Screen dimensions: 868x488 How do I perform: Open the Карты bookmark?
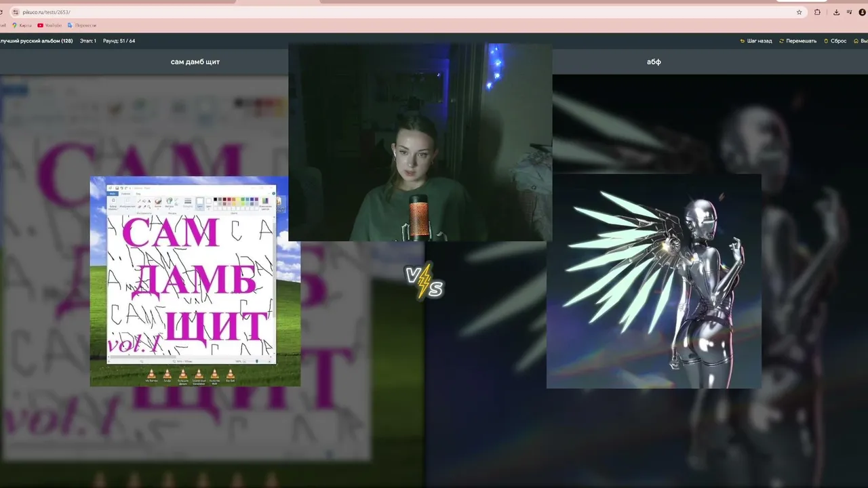click(22, 25)
